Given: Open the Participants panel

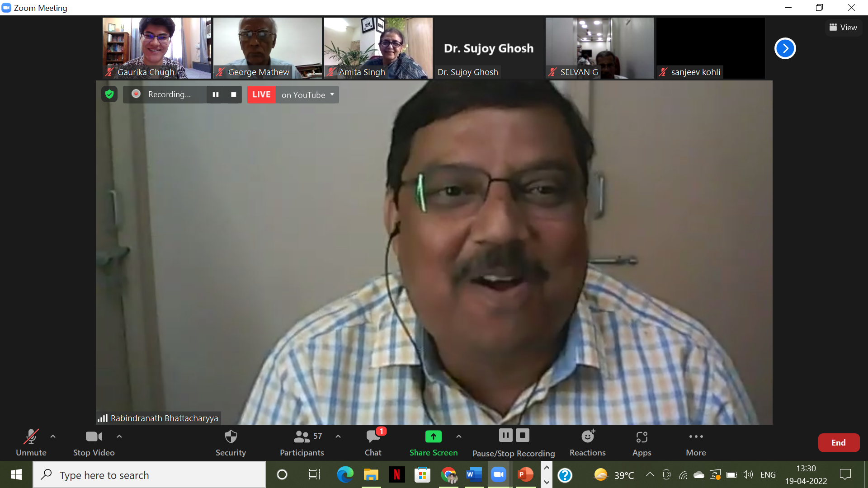Looking at the screenshot, I should coord(302,437).
